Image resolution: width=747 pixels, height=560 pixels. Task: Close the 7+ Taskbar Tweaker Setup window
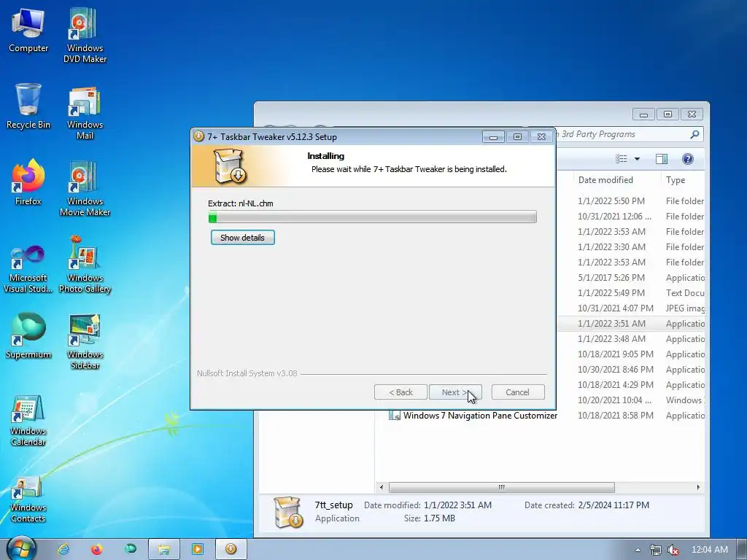pyautogui.click(x=542, y=137)
